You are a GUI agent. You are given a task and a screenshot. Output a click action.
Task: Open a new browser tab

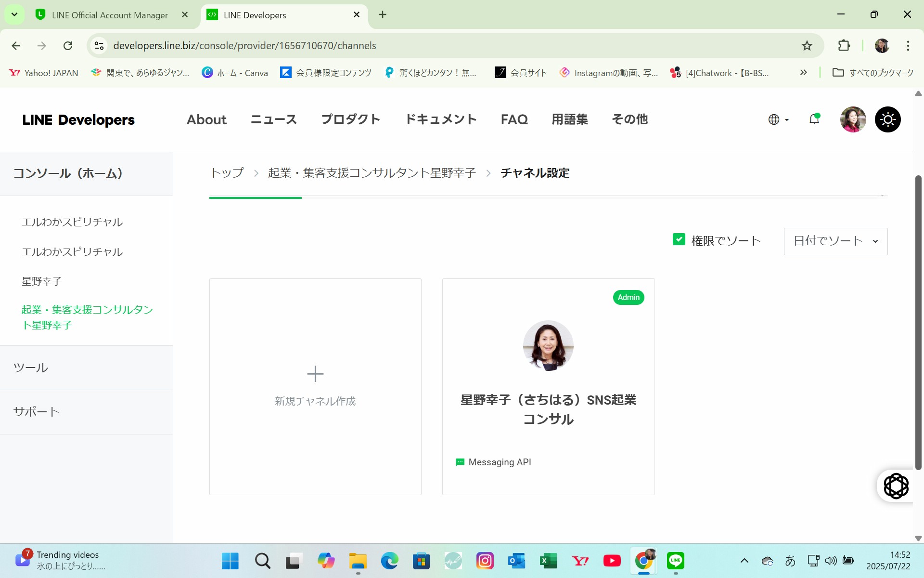tap(383, 15)
